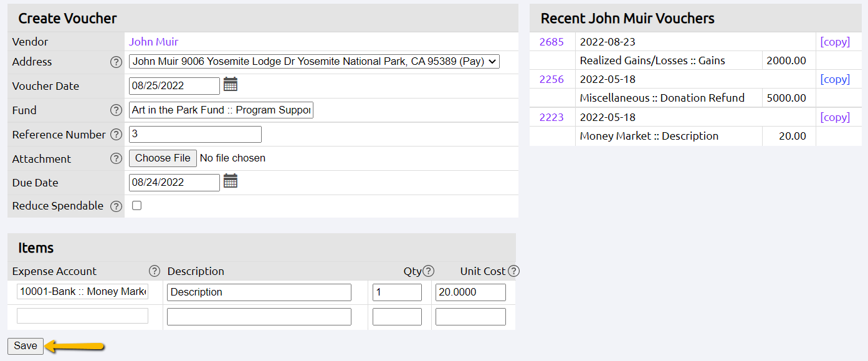Show help for the Unit Cost column
Screen dimensions: 868x361
513,271
